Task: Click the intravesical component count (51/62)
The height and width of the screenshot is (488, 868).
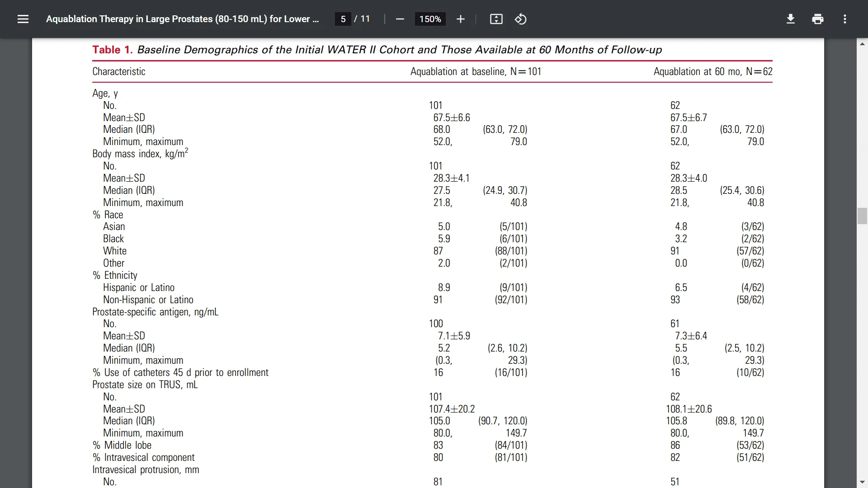Action: [x=750, y=458]
